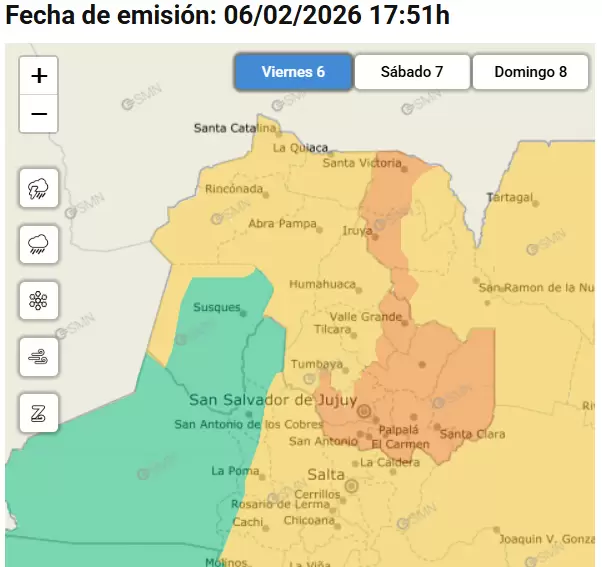Show wind alerts layer
Screen dimensions: 602x567
click(39, 357)
